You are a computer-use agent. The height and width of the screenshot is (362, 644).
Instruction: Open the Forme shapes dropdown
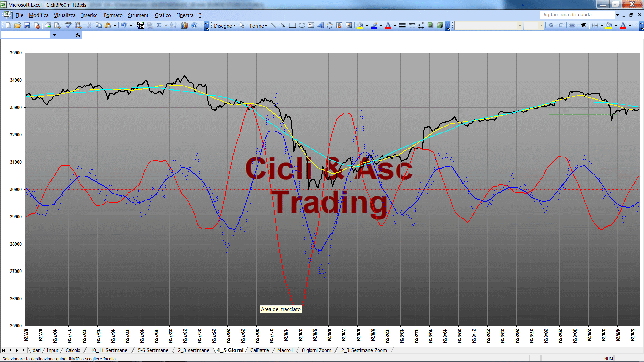point(258,26)
